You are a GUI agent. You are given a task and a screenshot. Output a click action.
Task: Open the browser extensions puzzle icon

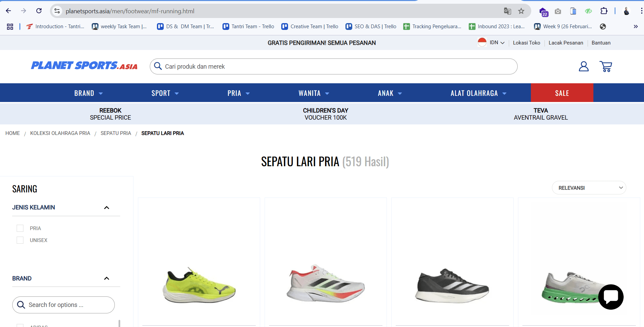pos(604,11)
